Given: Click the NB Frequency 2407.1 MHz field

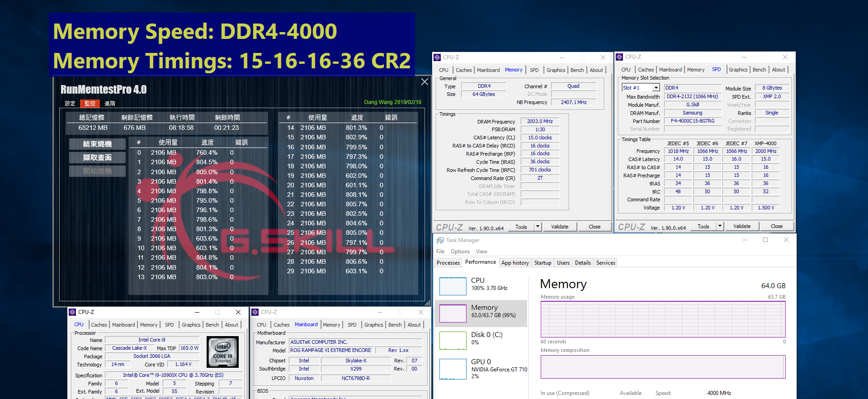Looking at the screenshot, I should (574, 102).
